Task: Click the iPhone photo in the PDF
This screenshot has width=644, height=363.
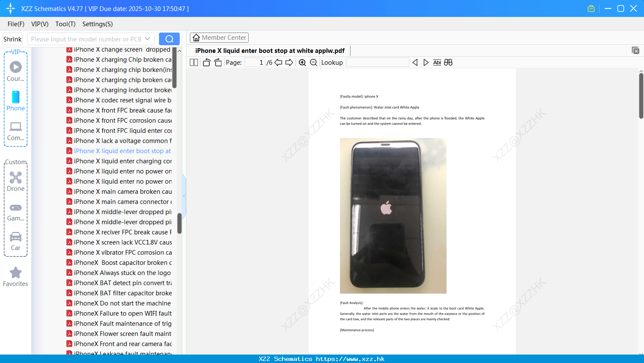Action: pos(393,216)
